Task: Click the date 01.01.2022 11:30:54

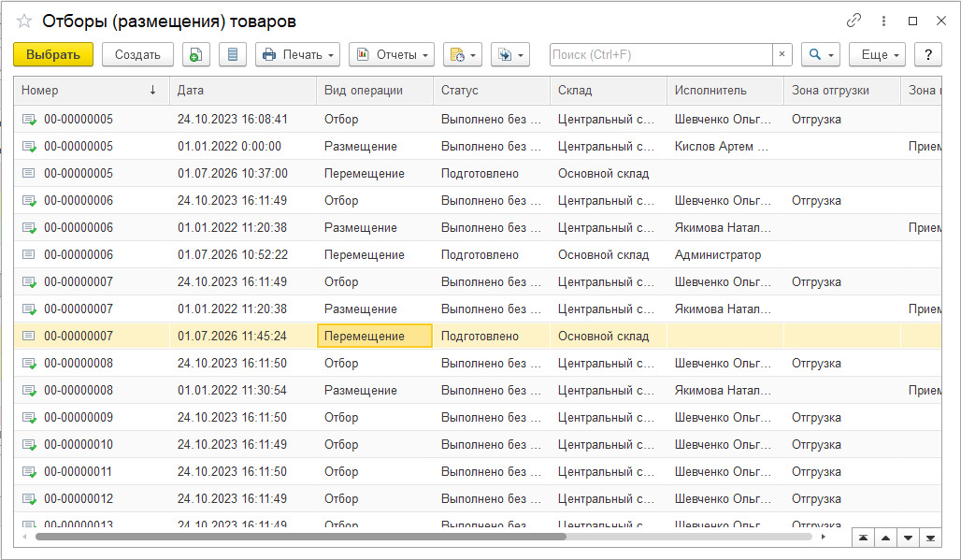Action: pos(232,390)
